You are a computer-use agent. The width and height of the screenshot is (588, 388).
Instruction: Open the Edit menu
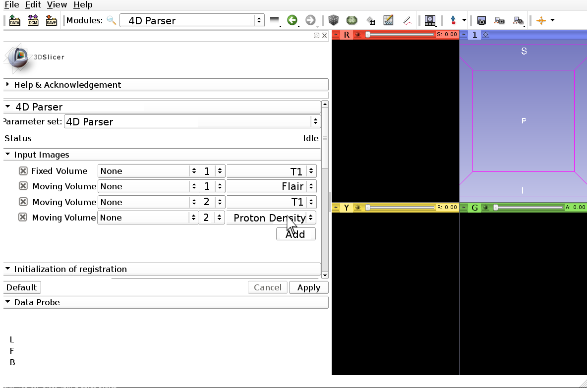coord(33,4)
